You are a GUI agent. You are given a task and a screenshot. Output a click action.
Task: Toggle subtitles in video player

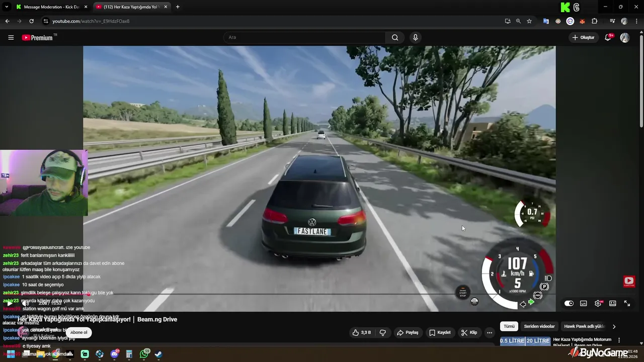pos(583,303)
